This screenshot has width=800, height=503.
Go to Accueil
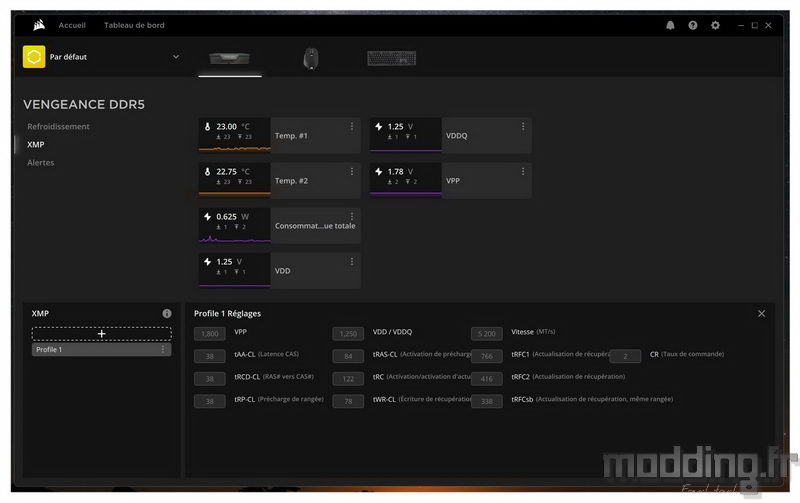pyautogui.click(x=72, y=25)
